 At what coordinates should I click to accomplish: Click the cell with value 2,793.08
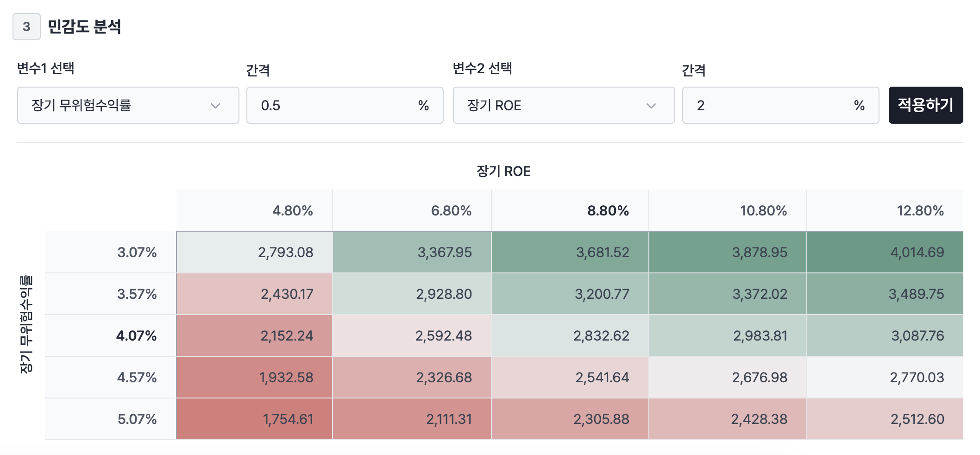point(254,252)
